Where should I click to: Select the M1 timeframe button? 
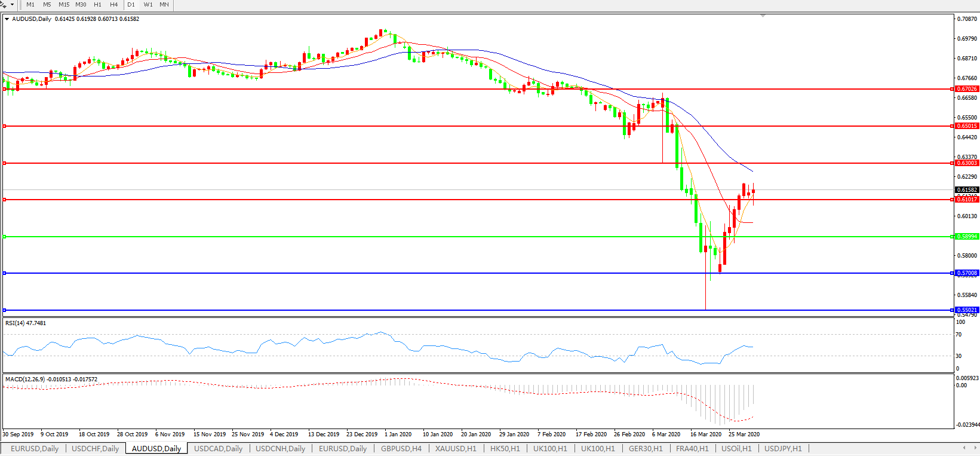[30, 5]
